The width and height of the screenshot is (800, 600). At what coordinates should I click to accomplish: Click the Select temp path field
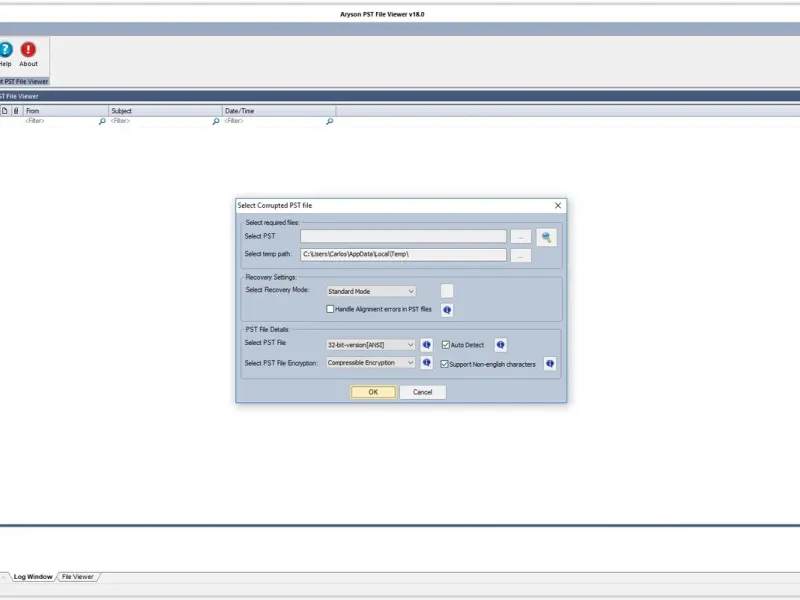(403, 255)
